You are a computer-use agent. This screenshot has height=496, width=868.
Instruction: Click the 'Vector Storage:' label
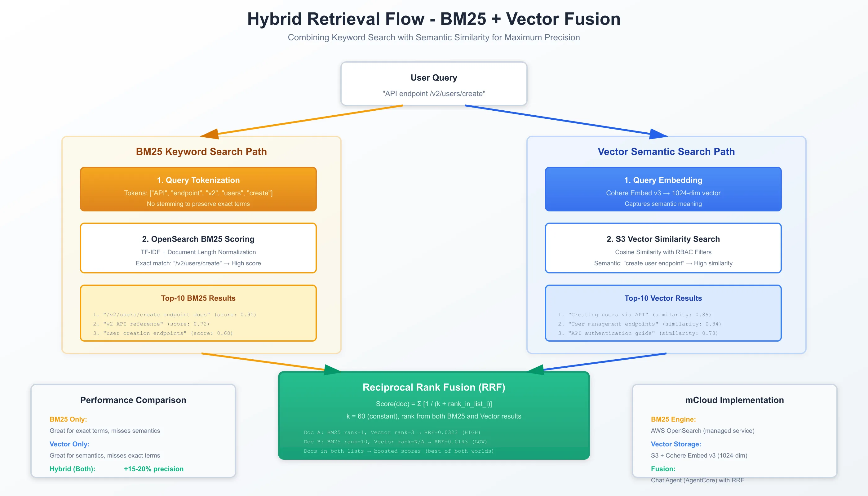(676, 444)
